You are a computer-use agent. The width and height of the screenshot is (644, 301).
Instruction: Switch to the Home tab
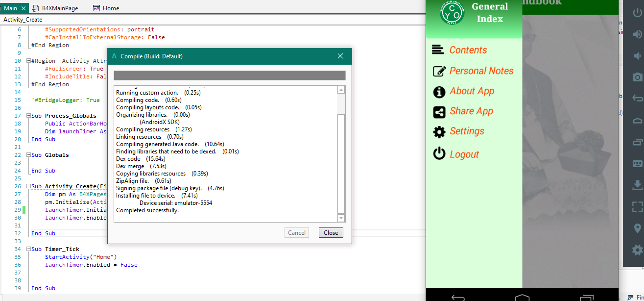click(x=106, y=8)
